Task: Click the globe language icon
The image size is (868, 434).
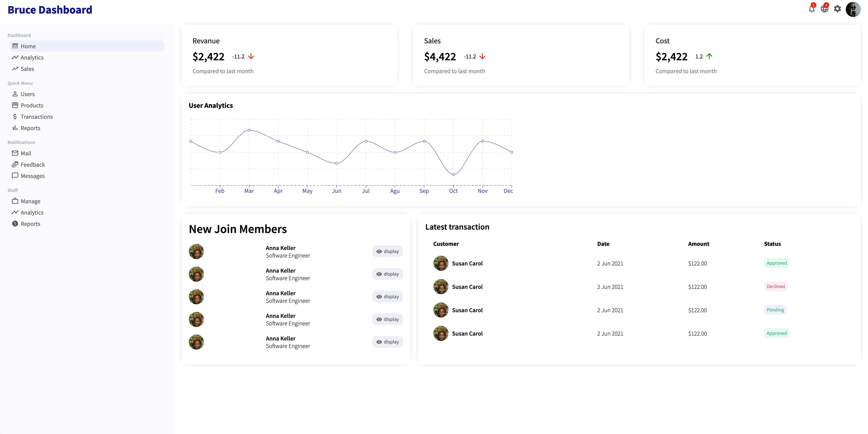Action: 825,9
